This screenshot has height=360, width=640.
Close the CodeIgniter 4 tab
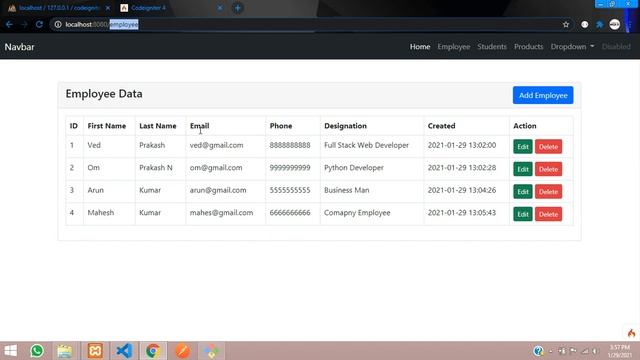pos(220,8)
